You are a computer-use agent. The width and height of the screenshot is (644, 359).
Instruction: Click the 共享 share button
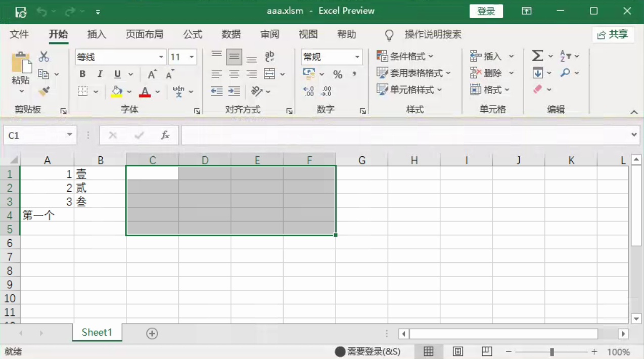click(x=613, y=34)
